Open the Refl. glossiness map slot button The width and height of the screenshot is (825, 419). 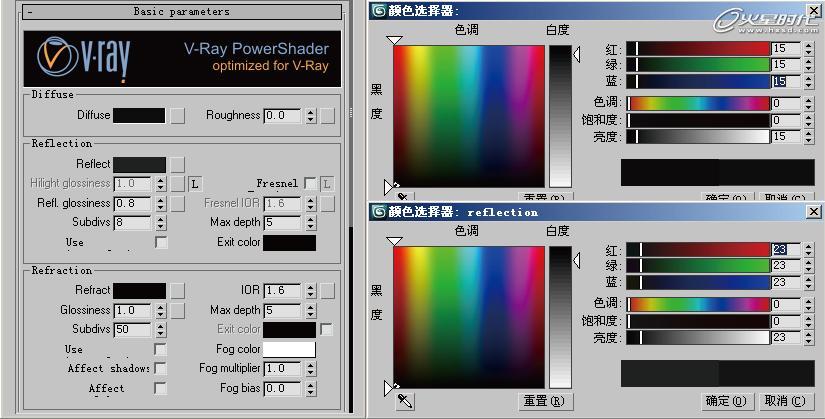click(x=178, y=204)
